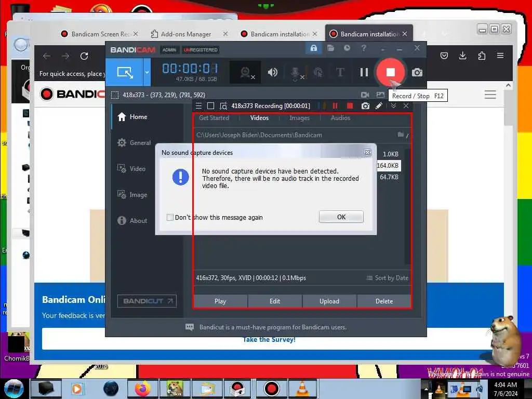The height and width of the screenshot is (399, 532).
Task: Open Bandicut via the BANDICUT button
Action: [147, 301]
